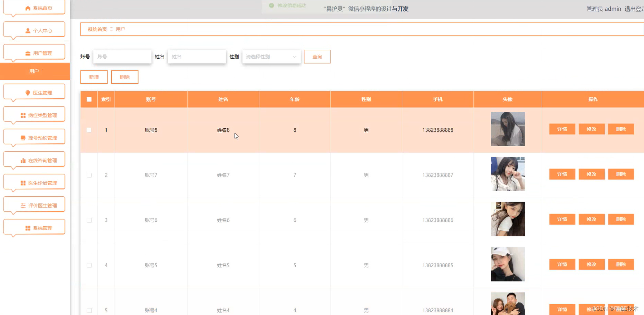
Task: Click 修改 for row 账号5
Action: tap(591, 264)
